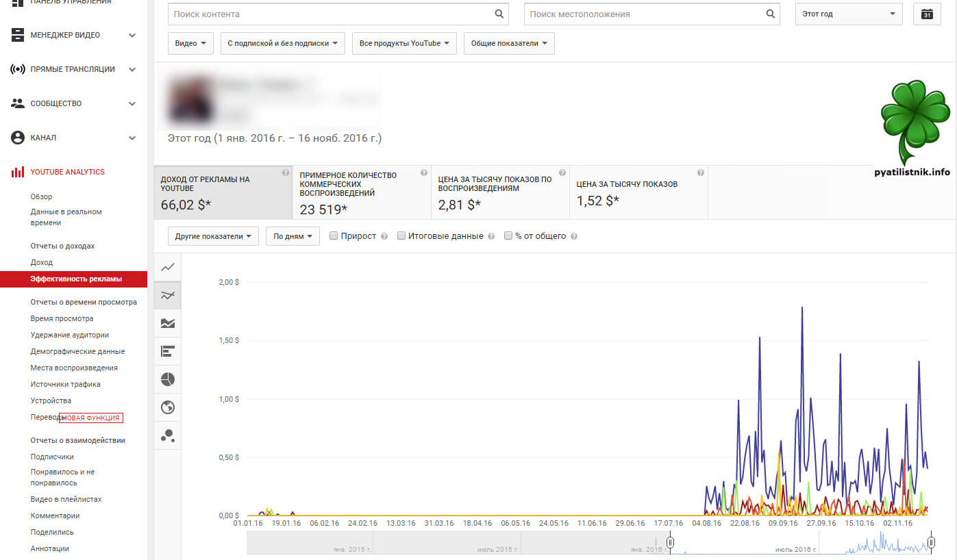Expand the Канал section chevron
The width and height of the screenshot is (957, 560).
click(x=132, y=138)
